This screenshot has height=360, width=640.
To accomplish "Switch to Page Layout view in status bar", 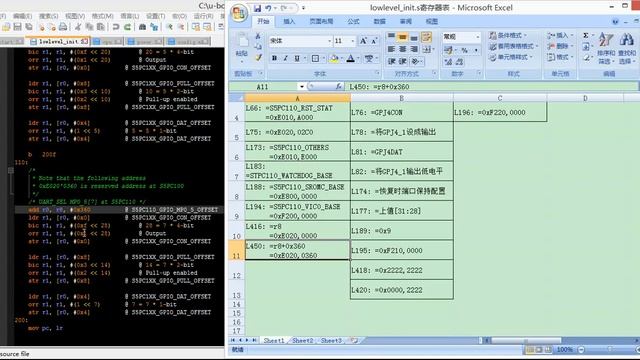I will coord(539,349).
